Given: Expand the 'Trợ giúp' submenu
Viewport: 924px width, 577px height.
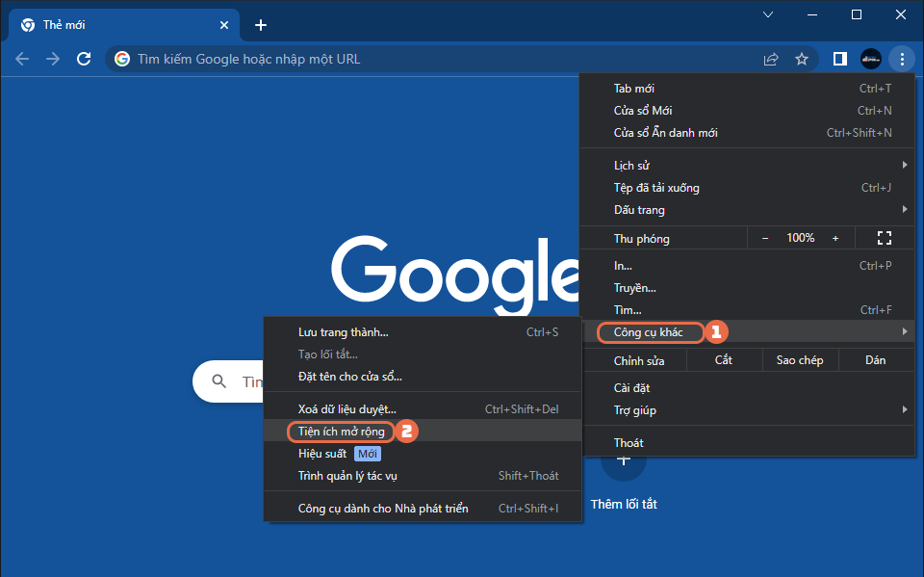Looking at the screenshot, I should click(x=747, y=410).
